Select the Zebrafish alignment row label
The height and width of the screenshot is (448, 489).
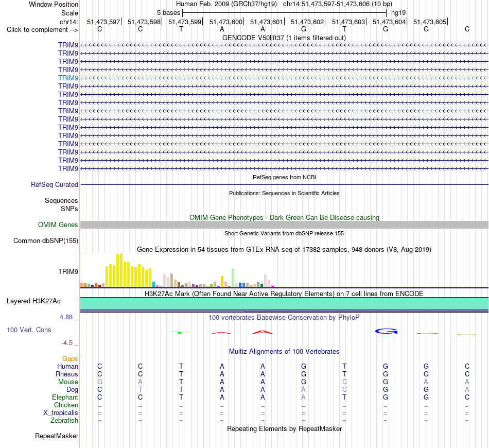(64, 421)
